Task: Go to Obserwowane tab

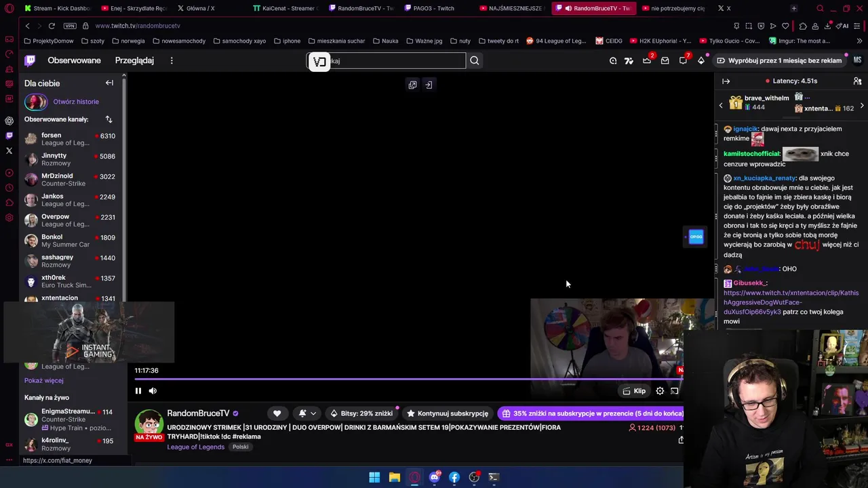Action: coord(74,60)
